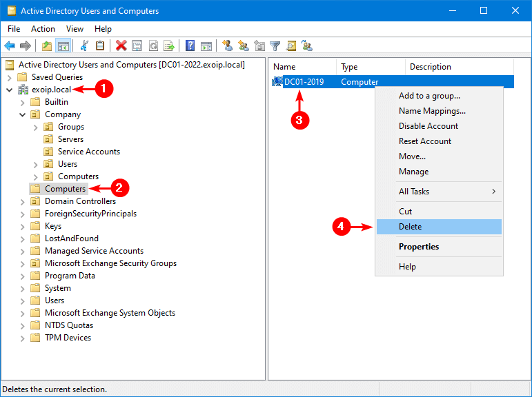
Task: Go up one level with folder icon
Action: click(47, 45)
